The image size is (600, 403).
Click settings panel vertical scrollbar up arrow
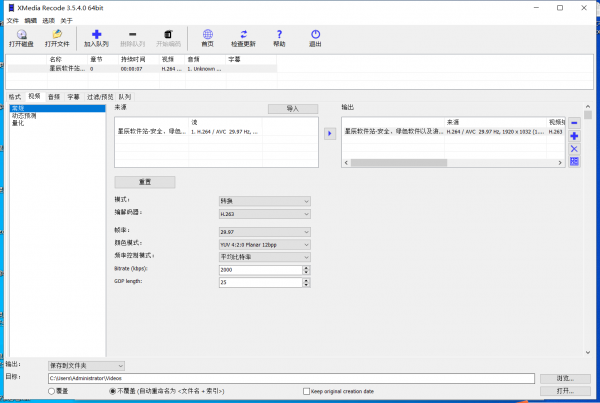coord(588,106)
